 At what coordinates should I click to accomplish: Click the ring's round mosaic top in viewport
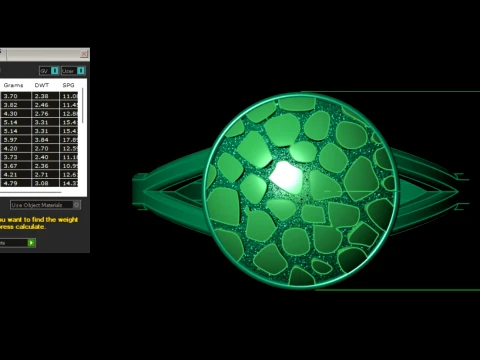click(x=301, y=190)
